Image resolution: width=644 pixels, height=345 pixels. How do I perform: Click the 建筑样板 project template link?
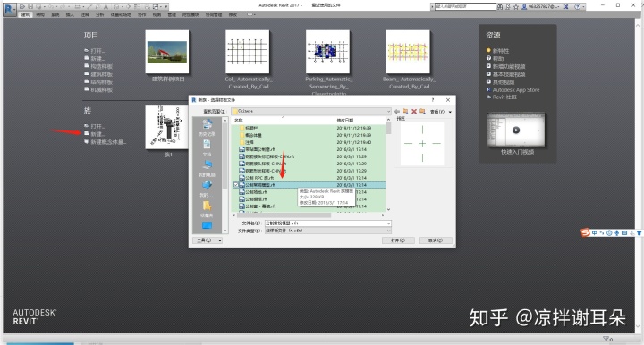(x=98, y=74)
